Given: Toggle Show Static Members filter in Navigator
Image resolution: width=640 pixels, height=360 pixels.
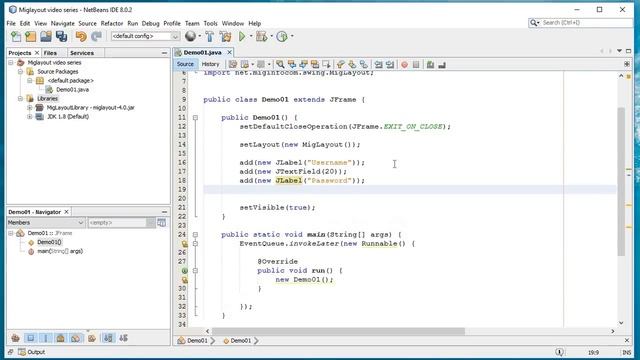Looking at the screenshot, I should point(46,338).
